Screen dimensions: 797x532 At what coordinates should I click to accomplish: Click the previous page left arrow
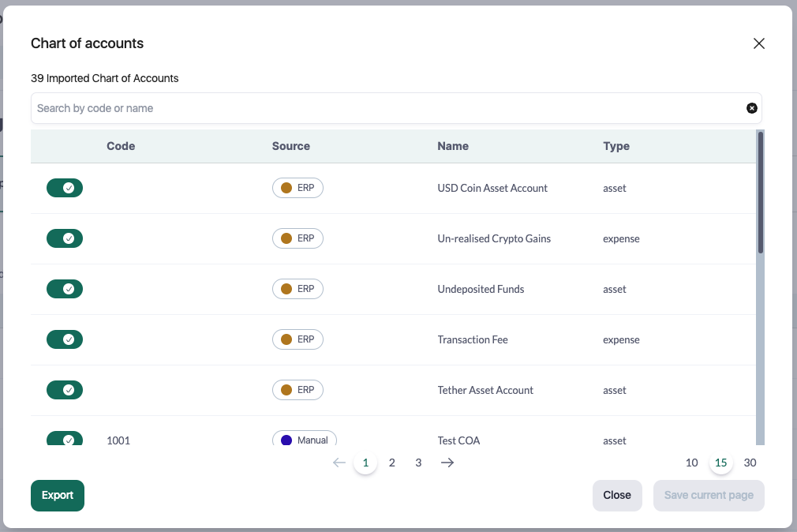pos(339,463)
